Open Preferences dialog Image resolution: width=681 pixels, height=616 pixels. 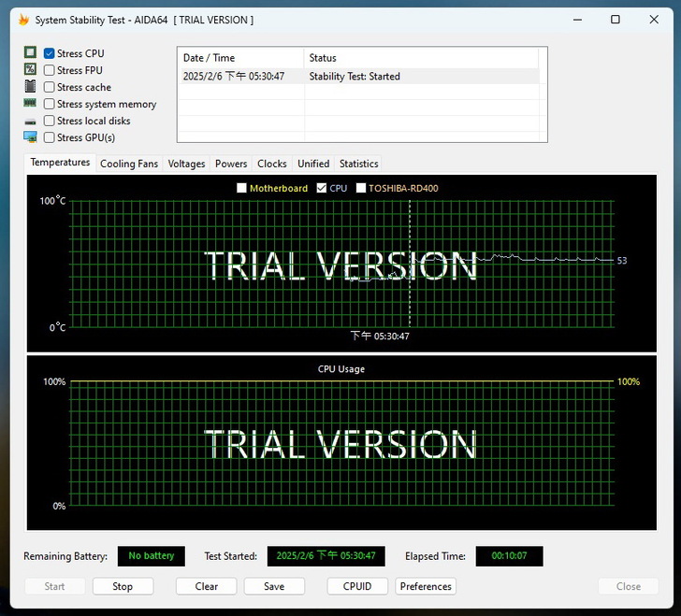coord(426,586)
